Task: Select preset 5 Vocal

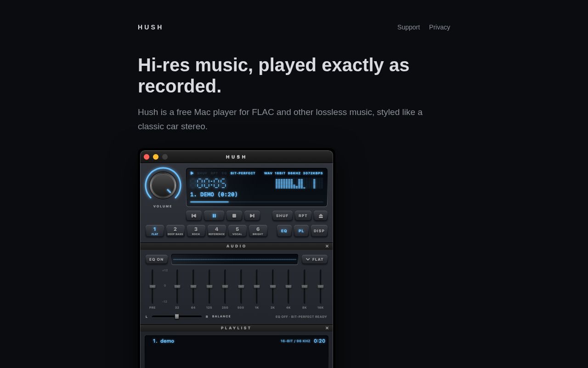Action: [x=237, y=231]
